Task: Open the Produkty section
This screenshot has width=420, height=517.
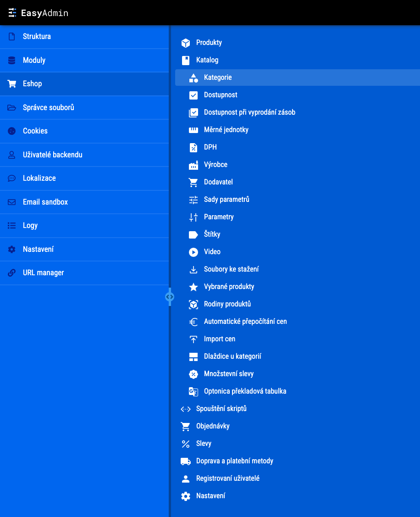Action: coord(209,43)
